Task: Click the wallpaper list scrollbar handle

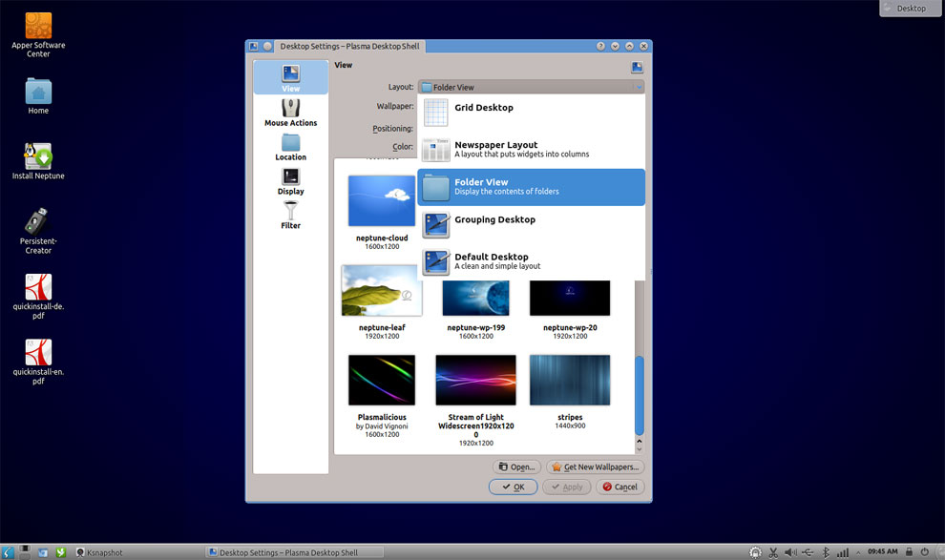Action: [x=640, y=395]
